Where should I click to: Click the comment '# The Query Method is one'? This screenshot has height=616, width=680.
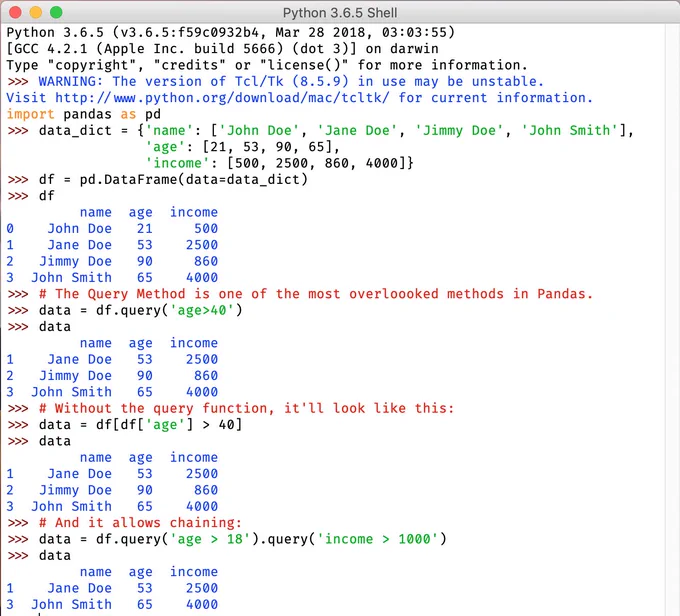[x=315, y=294]
